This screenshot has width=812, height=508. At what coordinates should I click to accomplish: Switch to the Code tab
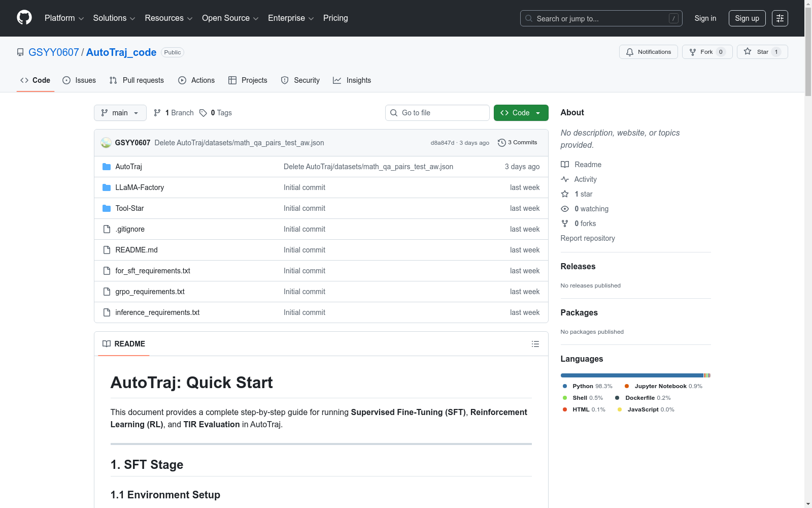(x=36, y=80)
